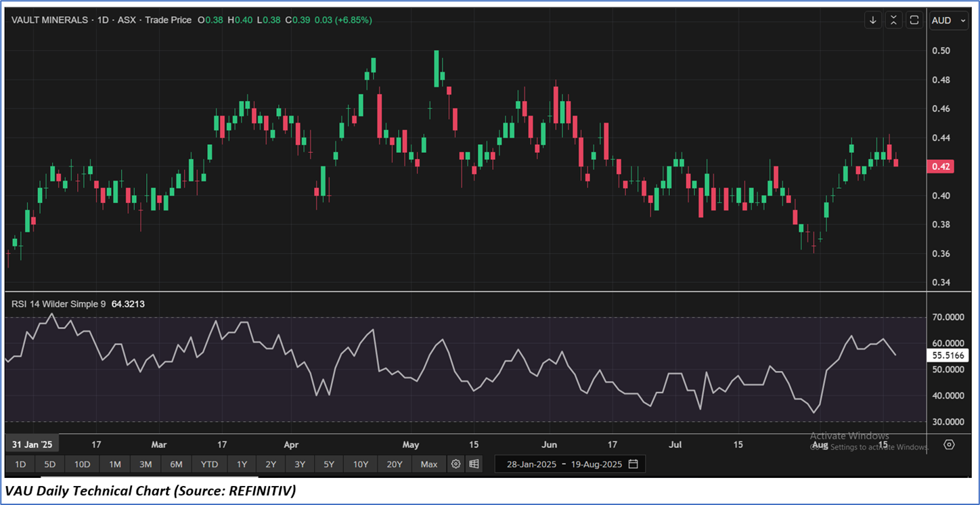
Task: Click the 0.42 current price marker
Action: point(941,167)
